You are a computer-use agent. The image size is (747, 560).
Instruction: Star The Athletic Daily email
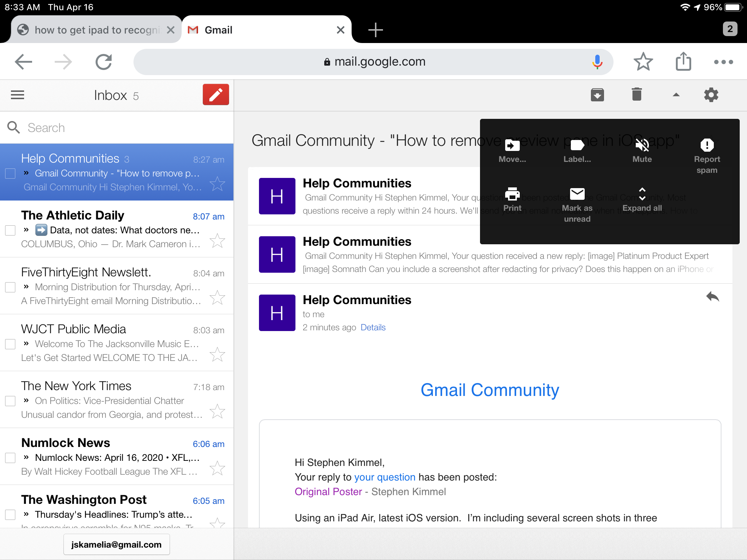tap(217, 241)
